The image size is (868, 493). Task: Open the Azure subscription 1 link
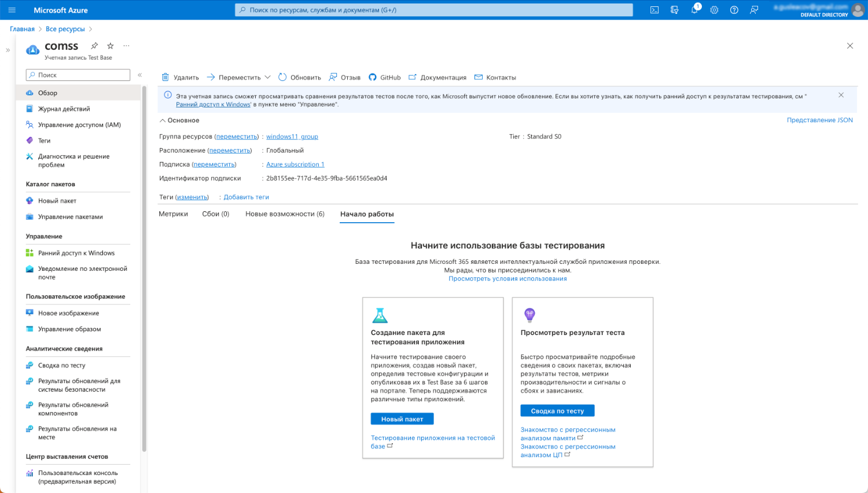(295, 164)
